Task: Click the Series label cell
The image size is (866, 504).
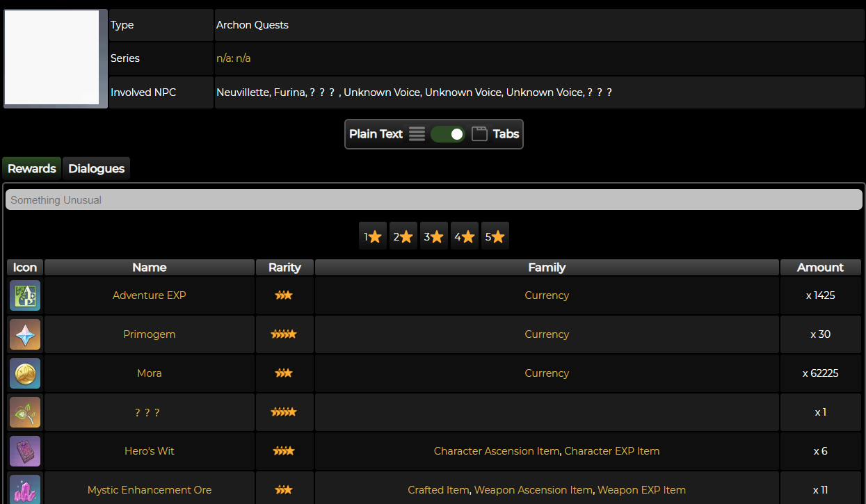Action: pyautogui.click(x=161, y=58)
